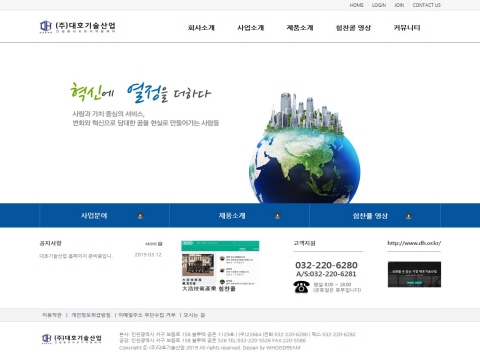This screenshot has height=360, width=480.
Task: Open the 회사소개 menu
Action: pyautogui.click(x=201, y=28)
